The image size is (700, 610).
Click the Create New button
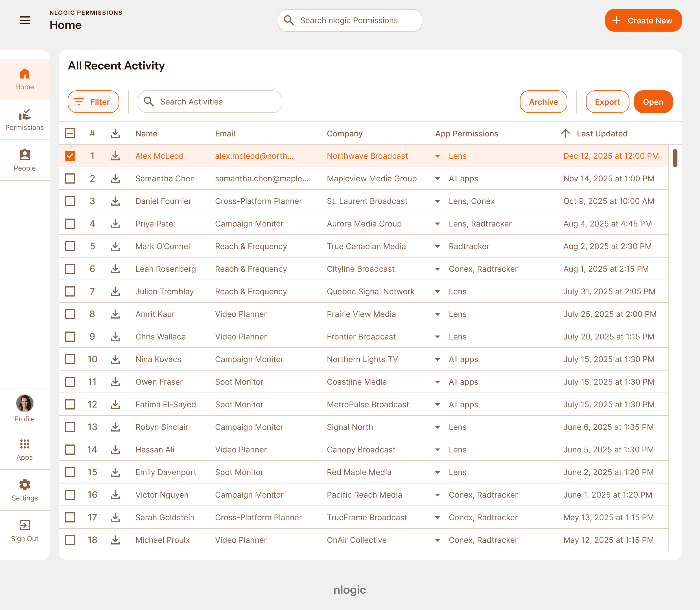pos(643,20)
